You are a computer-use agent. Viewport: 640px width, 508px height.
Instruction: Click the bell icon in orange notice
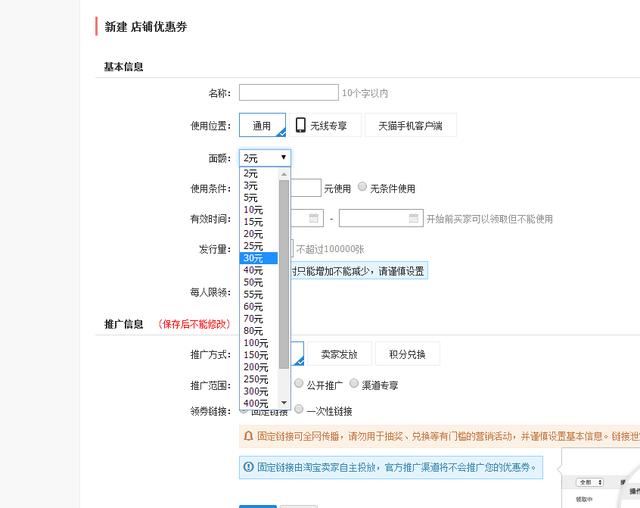248,436
